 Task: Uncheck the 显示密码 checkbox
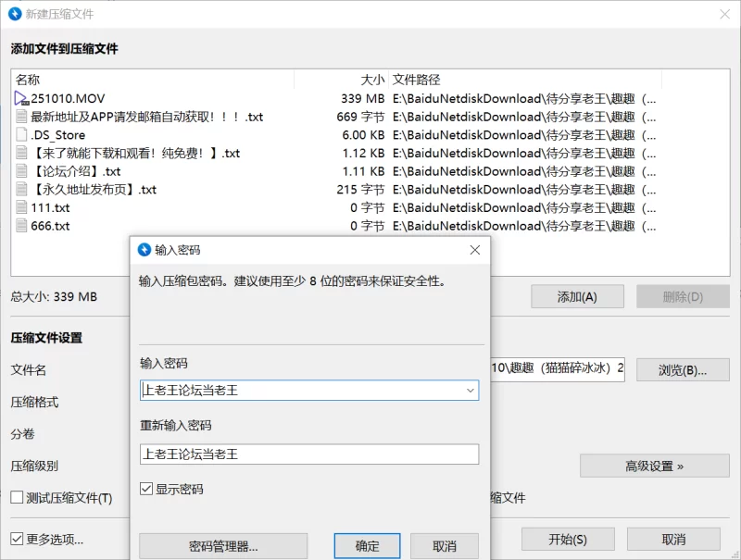click(x=146, y=489)
